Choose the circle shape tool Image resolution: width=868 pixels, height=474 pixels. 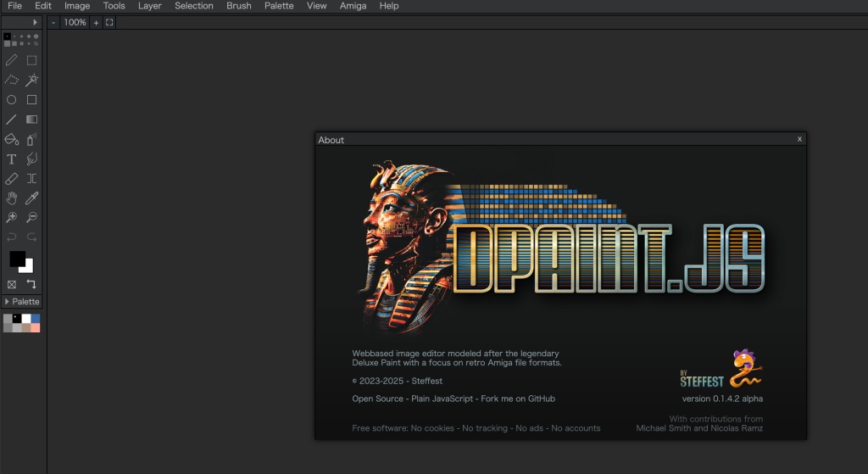tap(12, 99)
